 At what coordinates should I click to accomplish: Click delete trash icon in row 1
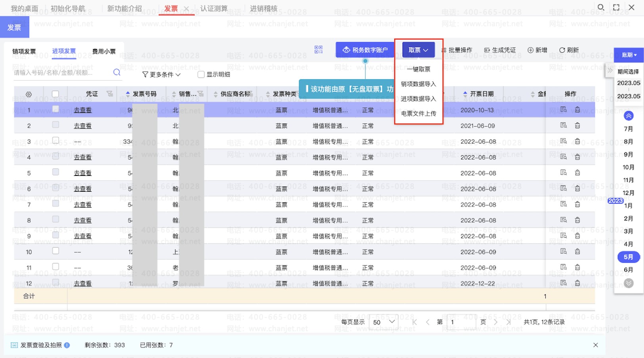577,110
